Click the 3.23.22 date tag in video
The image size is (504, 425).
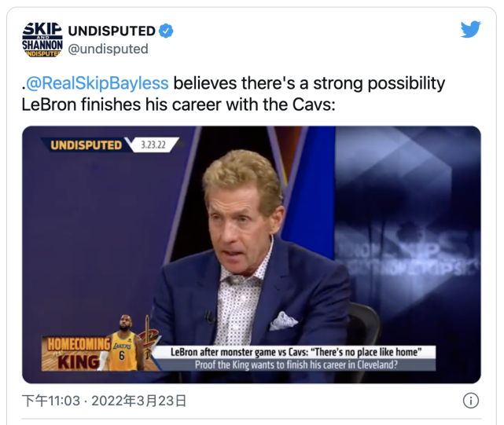[x=153, y=145]
